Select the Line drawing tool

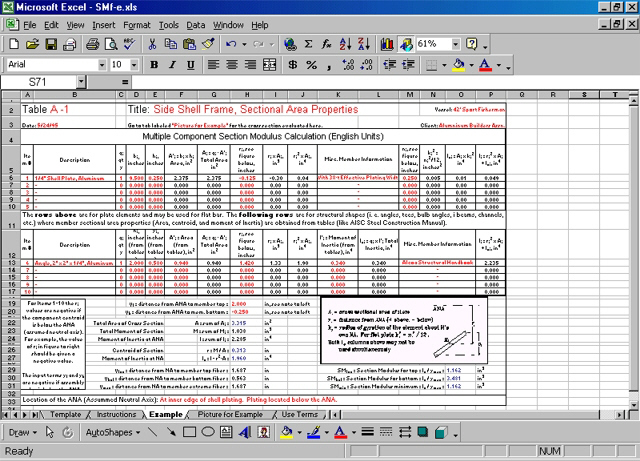click(x=152, y=432)
